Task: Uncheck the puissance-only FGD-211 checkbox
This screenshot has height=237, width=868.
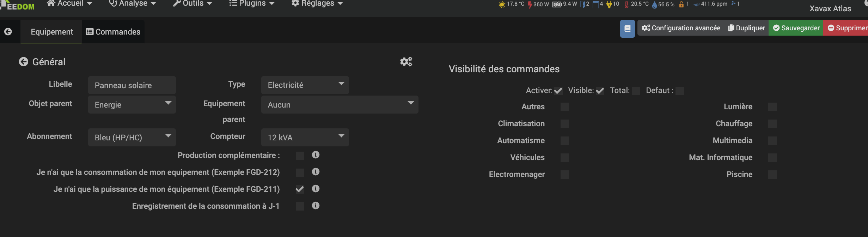Action: 300,189
